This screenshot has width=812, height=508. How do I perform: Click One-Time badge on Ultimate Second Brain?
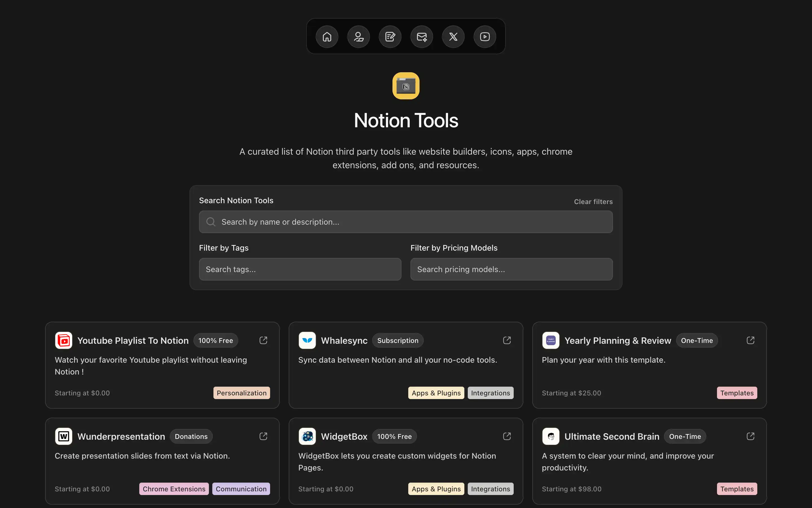click(x=685, y=436)
